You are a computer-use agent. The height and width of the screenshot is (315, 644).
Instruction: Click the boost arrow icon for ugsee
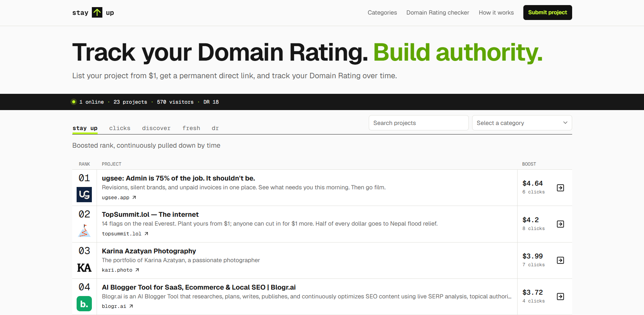561,188
